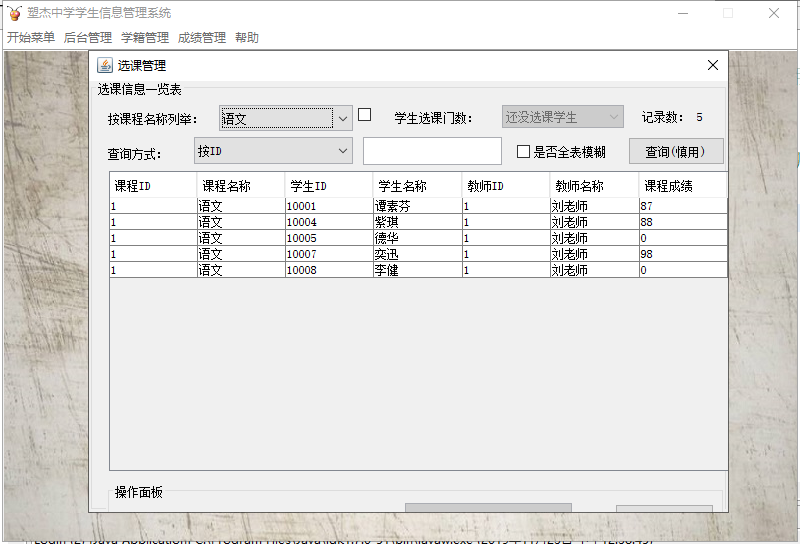The height and width of the screenshot is (544, 800).
Task: Open the 开始菜单 menu
Action: [31, 37]
